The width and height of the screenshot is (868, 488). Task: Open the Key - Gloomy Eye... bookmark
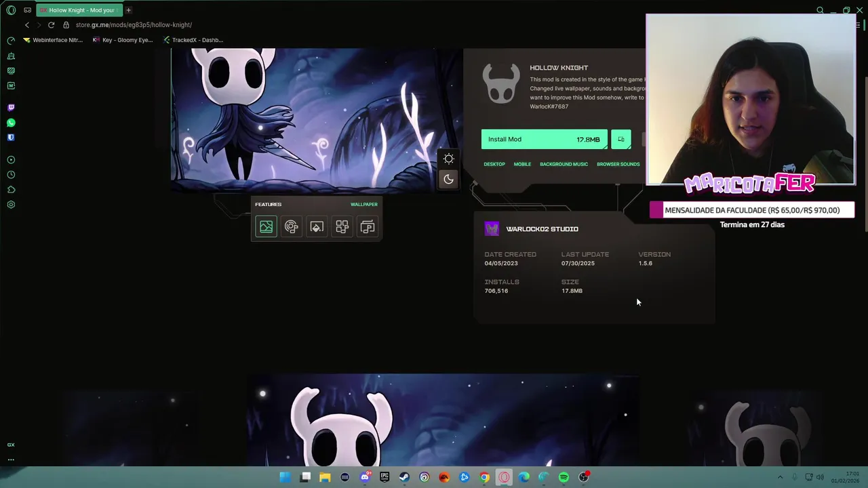pos(123,40)
